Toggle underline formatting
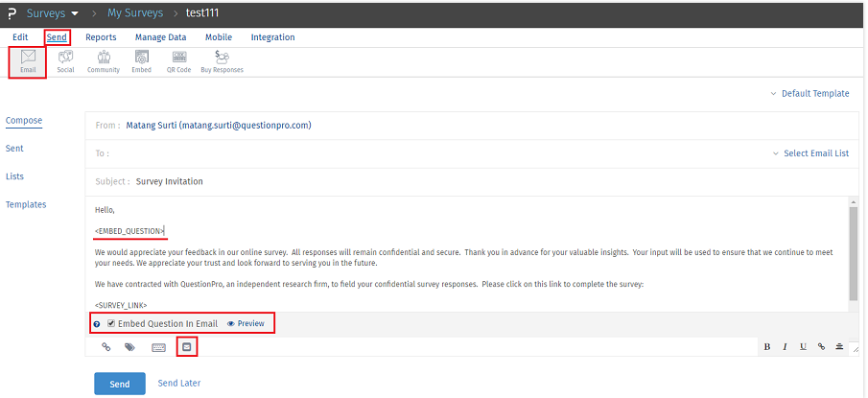 [803, 347]
